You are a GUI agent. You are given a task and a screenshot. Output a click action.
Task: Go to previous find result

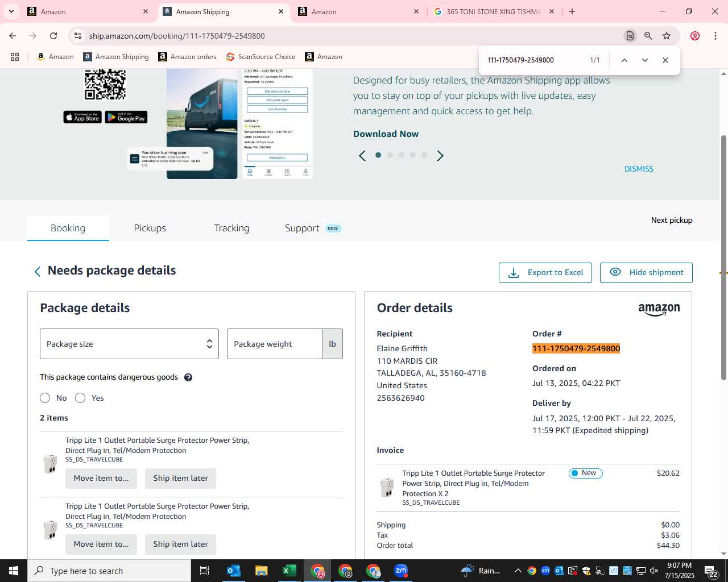[624, 60]
